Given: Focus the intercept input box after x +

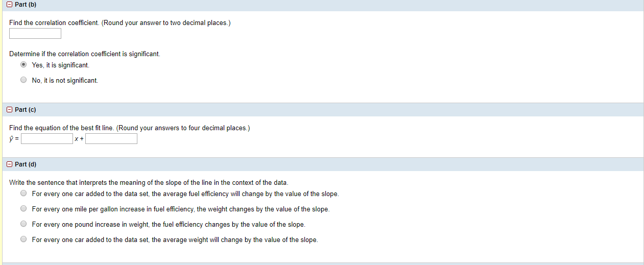Looking at the screenshot, I should (x=111, y=139).
